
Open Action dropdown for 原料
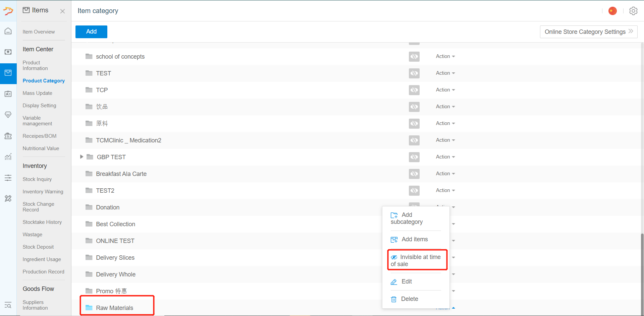[445, 123]
